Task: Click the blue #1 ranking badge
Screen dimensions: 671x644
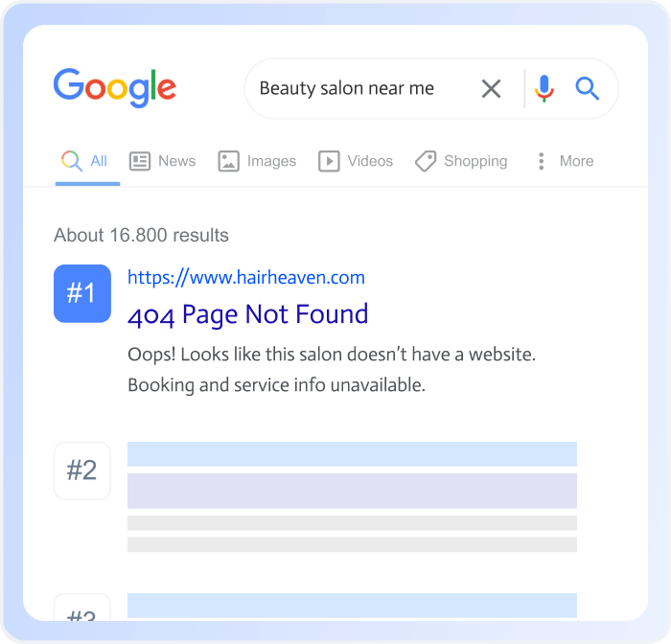Action: [x=82, y=293]
